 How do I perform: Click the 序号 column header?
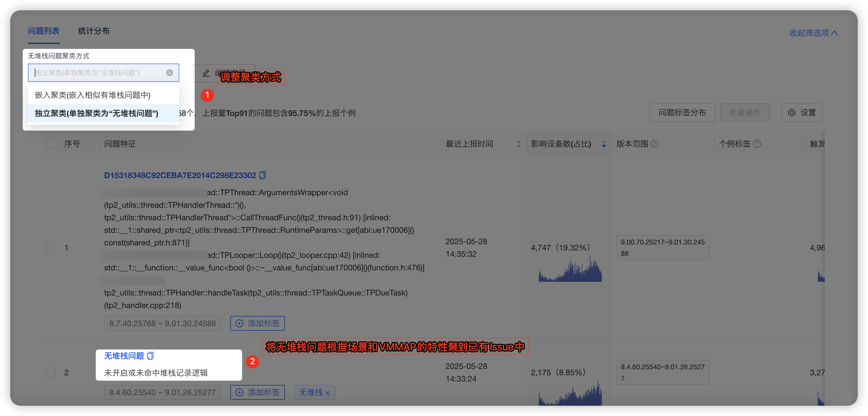(72, 144)
